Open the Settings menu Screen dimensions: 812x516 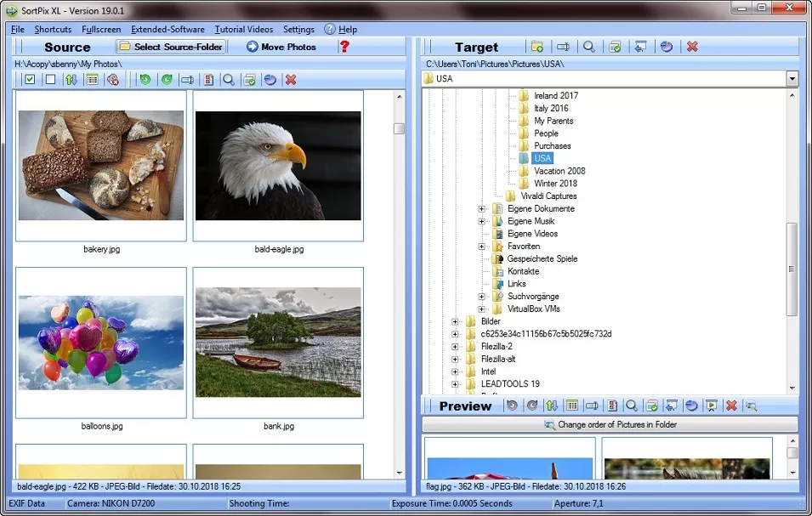pyautogui.click(x=298, y=30)
